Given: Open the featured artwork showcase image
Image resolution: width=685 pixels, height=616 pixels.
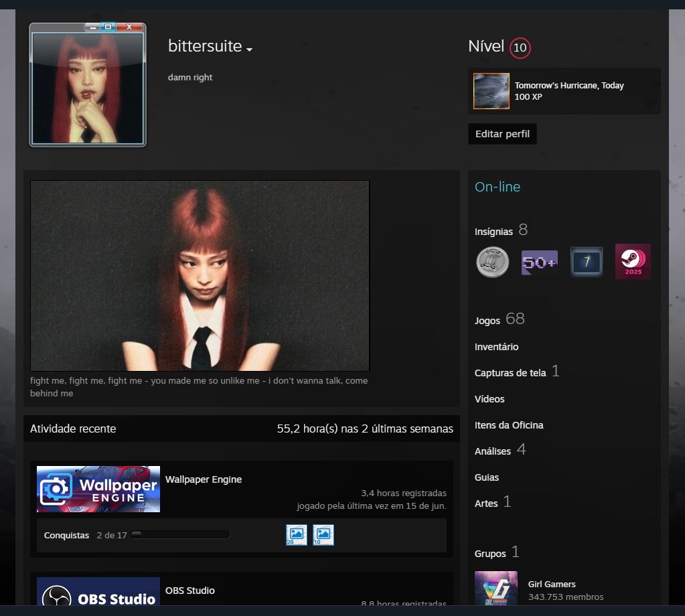Looking at the screenshot, I should tap(200, 276).
